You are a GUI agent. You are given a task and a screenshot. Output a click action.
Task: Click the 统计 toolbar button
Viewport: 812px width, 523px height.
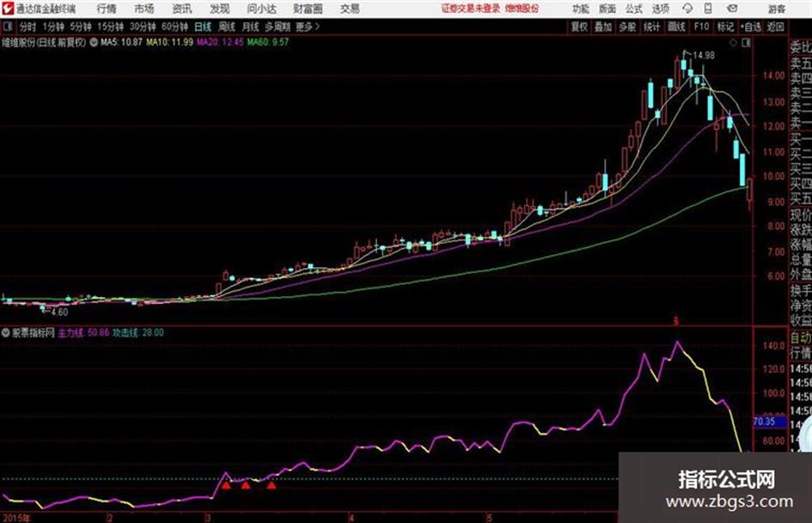[x=651, y=27]
